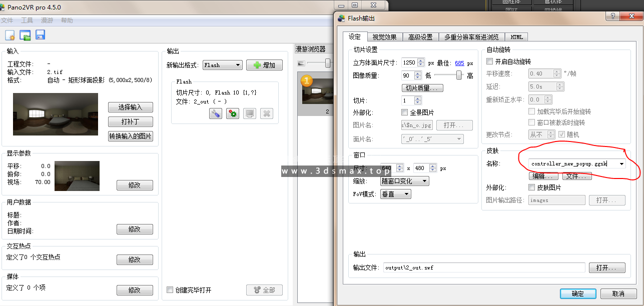
Task: Click the Save Project floppy icon
Action: tap(40, 35)
